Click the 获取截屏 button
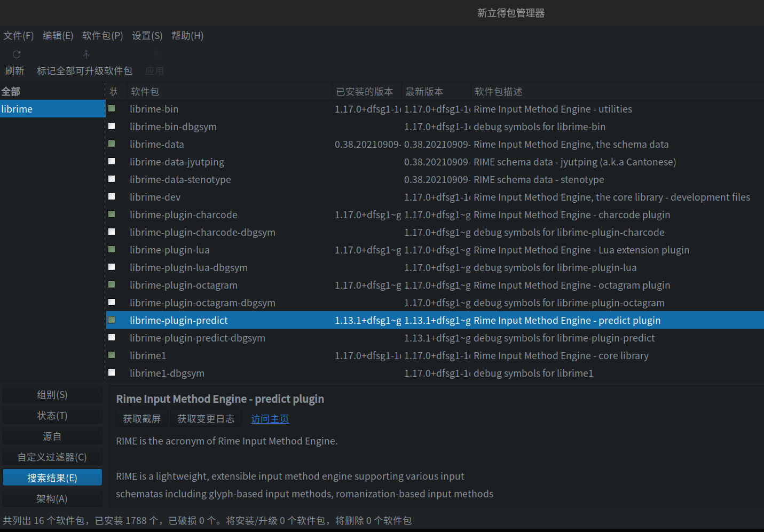The height and width of the screenshot is (532, 764). [142, 419]
